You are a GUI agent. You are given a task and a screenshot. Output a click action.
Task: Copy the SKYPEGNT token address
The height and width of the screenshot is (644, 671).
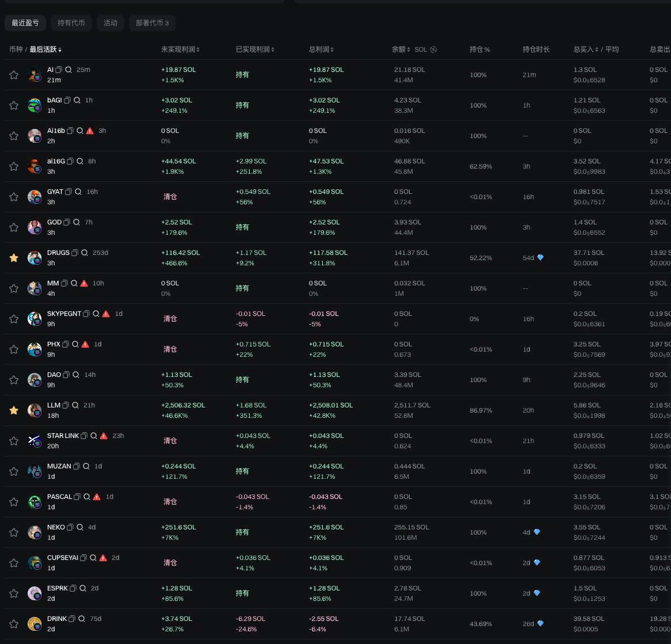pos(86,314)
